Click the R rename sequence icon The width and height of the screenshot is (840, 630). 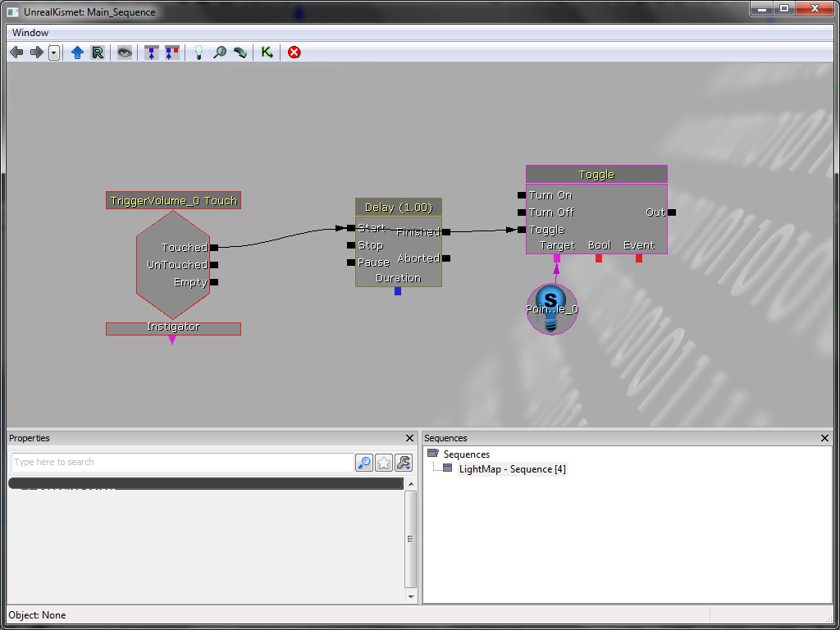pyautogui.click(x=98, y=52)
